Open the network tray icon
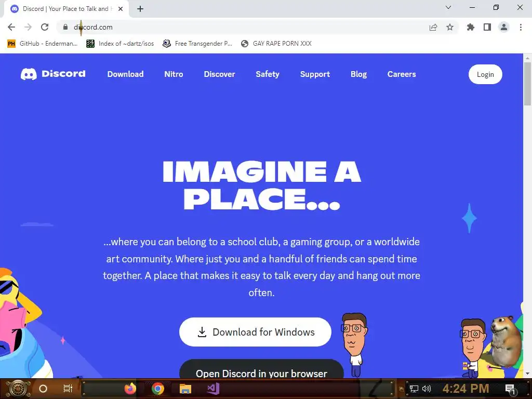The height and width of the screenshot is (399, 532). (414, 389)
